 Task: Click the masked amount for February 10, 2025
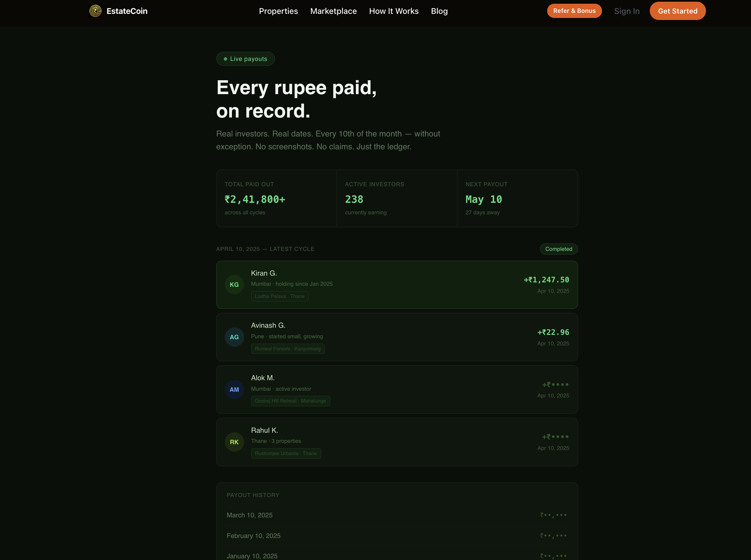pyautogui.click(x=553, y=536)
